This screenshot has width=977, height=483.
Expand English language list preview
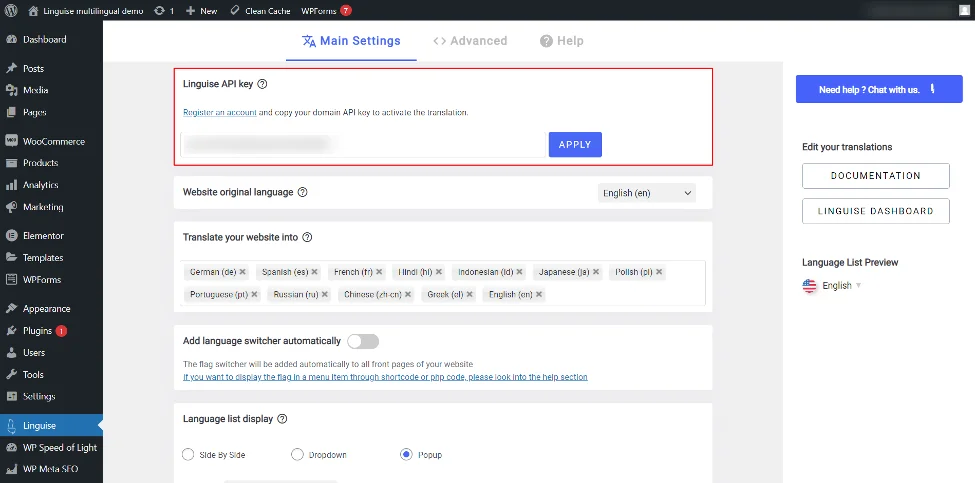click(831, 285)
